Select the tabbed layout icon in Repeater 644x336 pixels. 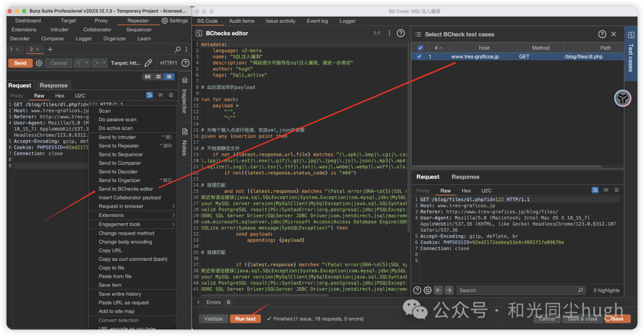(x=169, y=76)
